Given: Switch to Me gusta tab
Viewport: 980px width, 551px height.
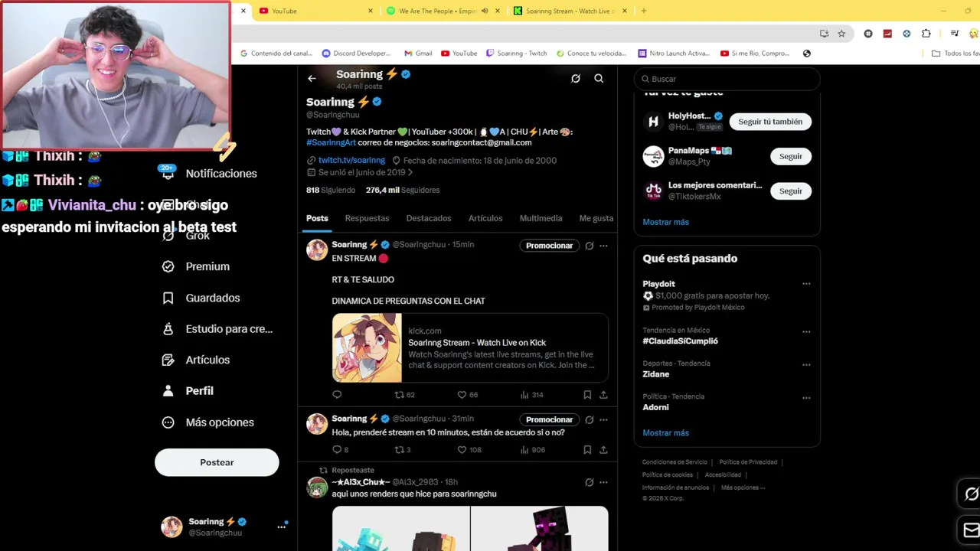Looking at the screenshot, I should [596, 218].
